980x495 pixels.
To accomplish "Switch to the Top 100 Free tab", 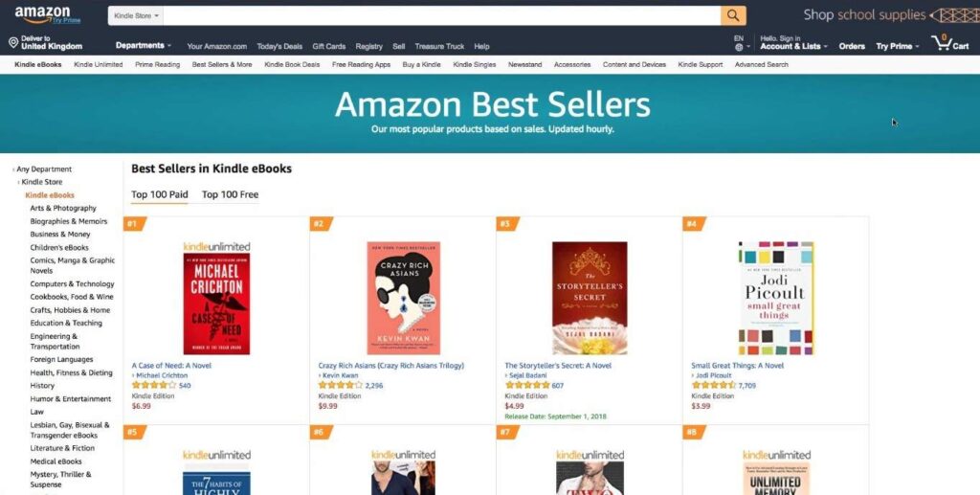I will [x=230, y=194].
